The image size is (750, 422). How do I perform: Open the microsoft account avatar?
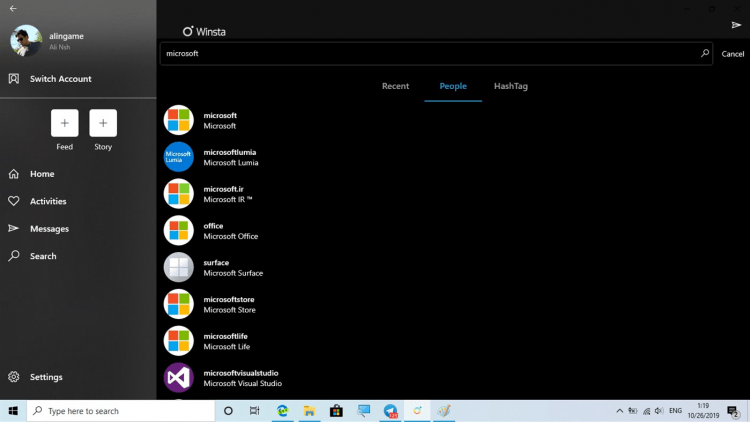(178, 120)
